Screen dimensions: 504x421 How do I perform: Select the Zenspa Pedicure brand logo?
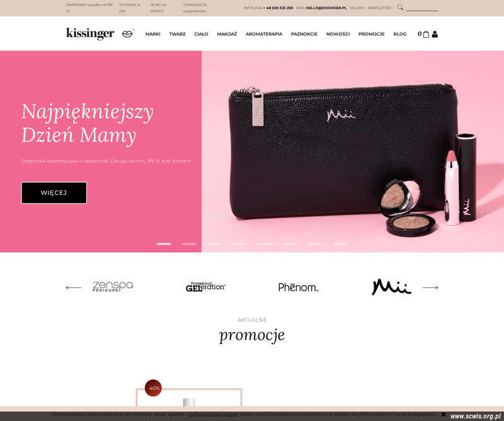click(x=113, y=286)
